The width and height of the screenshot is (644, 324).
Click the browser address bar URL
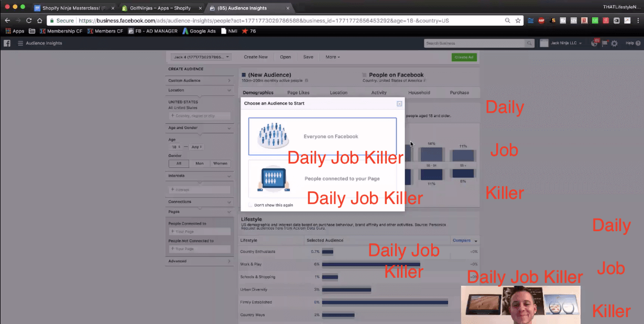tap(264, 20)
